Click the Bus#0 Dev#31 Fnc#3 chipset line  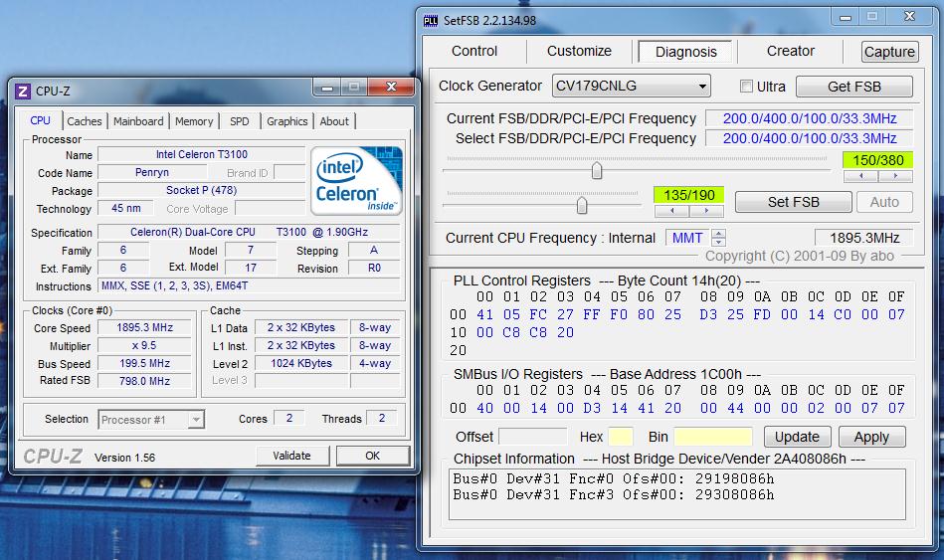point(614,495)
